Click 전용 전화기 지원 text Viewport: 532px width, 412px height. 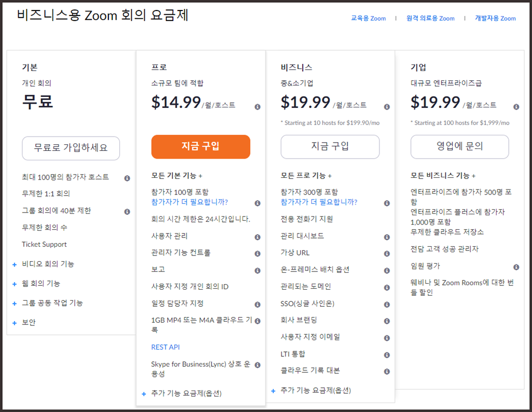307,219
